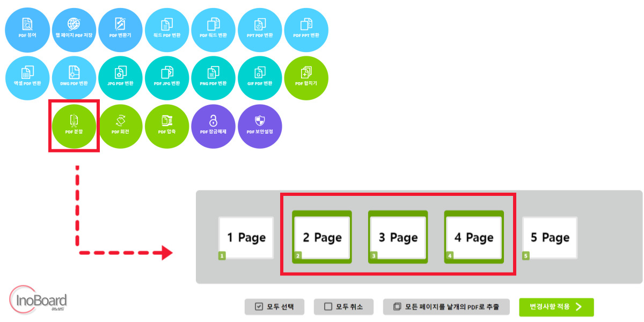Image resolution: width=644 pixels, height=322 pixels.
Task: Open the PDF 변환기 tool
Action: [x=120, y=30]
